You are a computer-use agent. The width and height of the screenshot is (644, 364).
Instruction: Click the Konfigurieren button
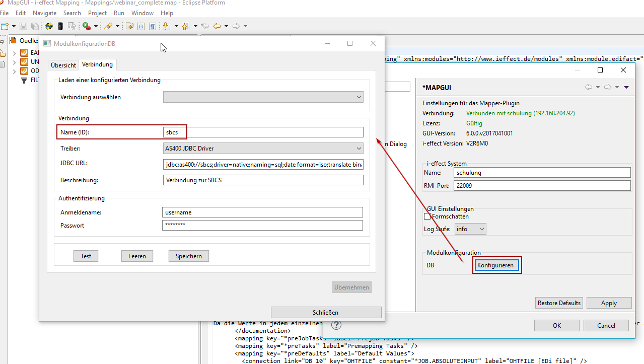coord(497,265)
